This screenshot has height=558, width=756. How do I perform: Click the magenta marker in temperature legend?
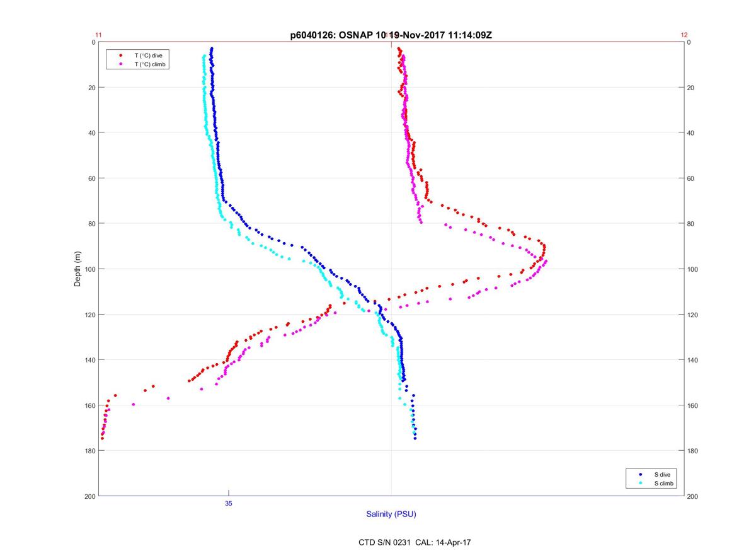(120, 64)
